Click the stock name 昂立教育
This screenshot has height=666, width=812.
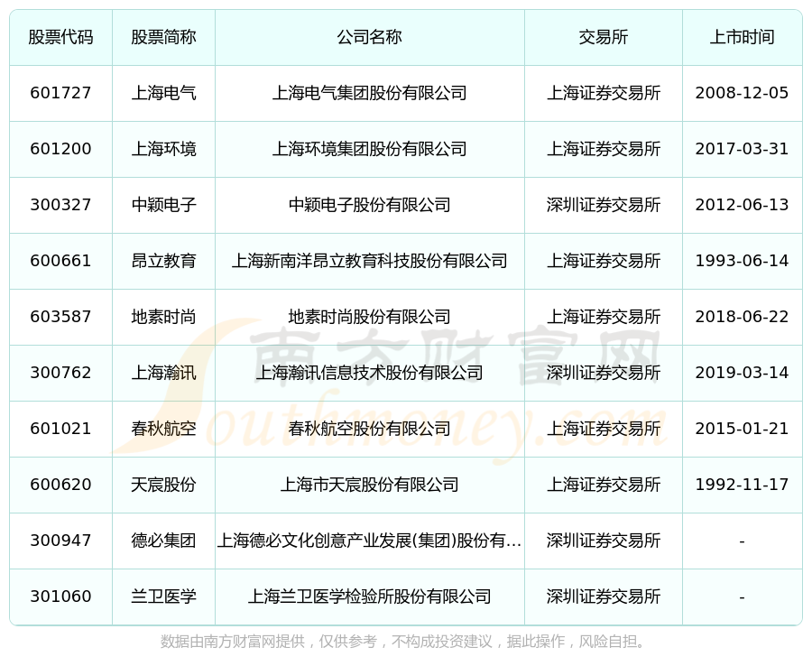coord(163,261)
